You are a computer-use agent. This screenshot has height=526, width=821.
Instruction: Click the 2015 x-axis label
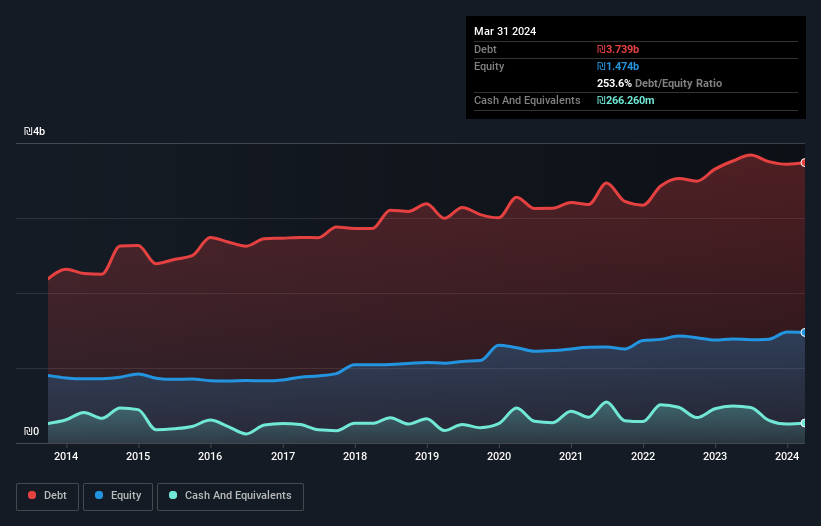click(138, 456)
